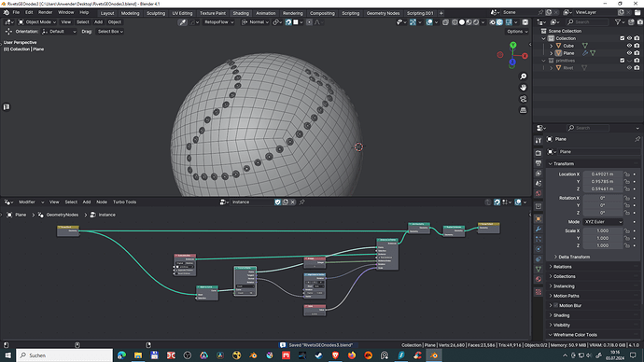Screen dimensions: 644x362
Task: Expand the Relations panel
Action: (x=562, y=267)
